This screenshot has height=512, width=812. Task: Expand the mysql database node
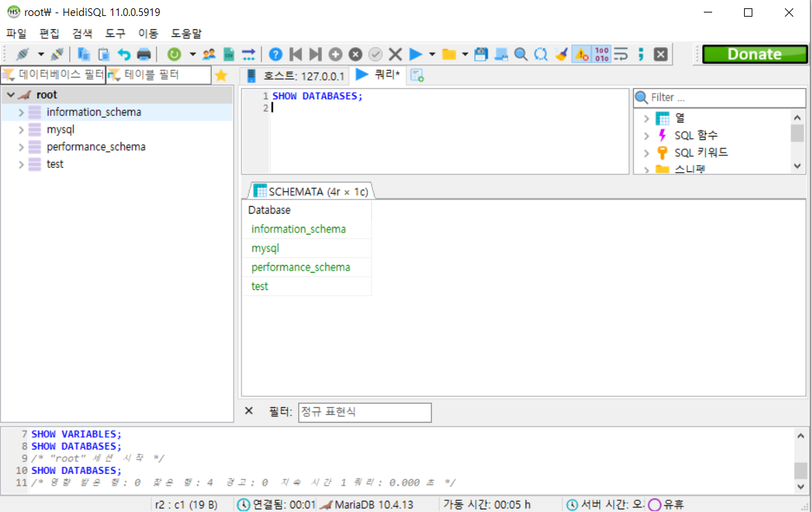click(21, 130)
